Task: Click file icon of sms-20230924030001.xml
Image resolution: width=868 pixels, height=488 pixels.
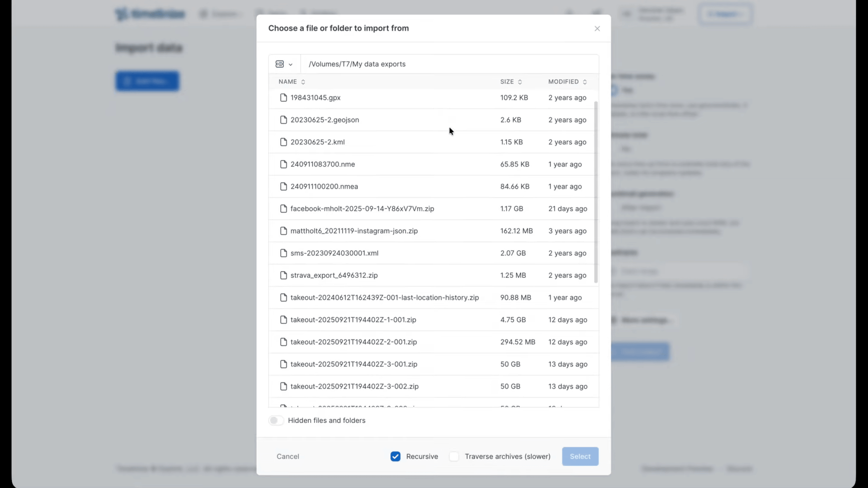Action: click(x=283, y=253)
